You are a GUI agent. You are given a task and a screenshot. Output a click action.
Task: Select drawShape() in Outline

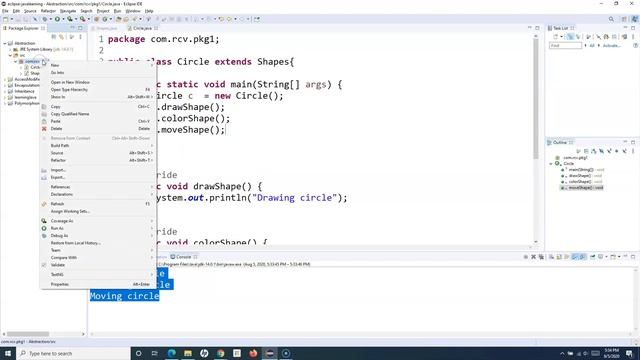582,176
